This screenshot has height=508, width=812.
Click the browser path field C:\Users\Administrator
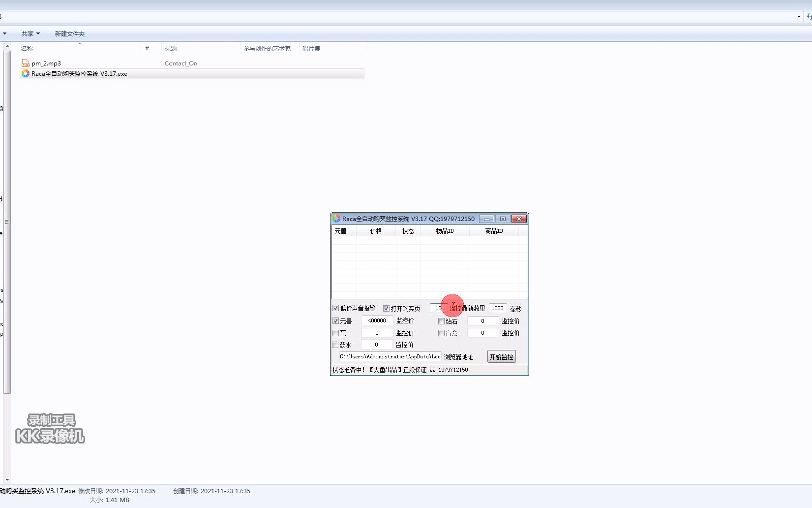click(390, 356)
